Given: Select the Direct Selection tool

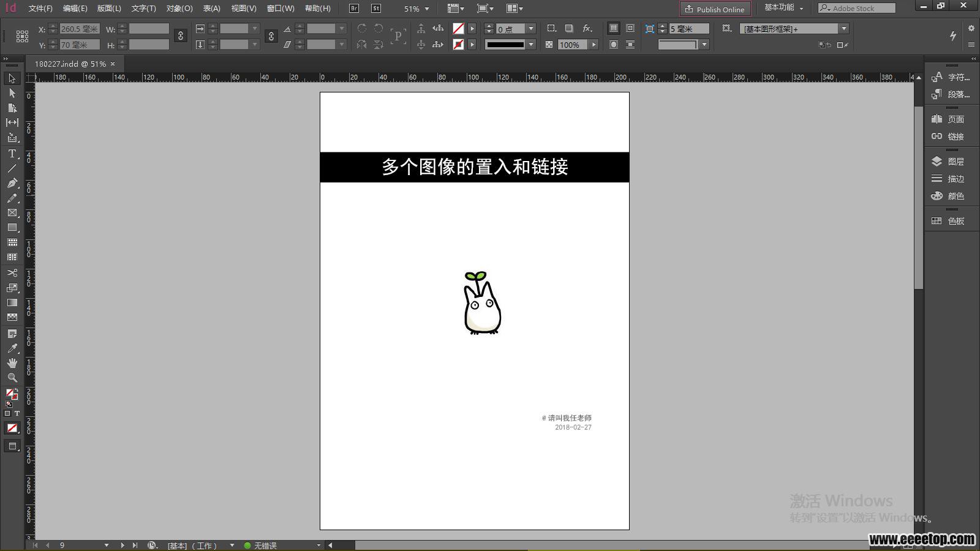Looking at the screenshot, I should click(x=12, y=93).
